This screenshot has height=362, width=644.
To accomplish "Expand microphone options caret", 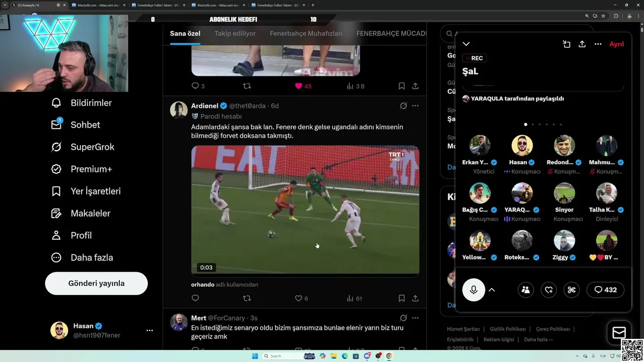I will [x=492, y=290].
